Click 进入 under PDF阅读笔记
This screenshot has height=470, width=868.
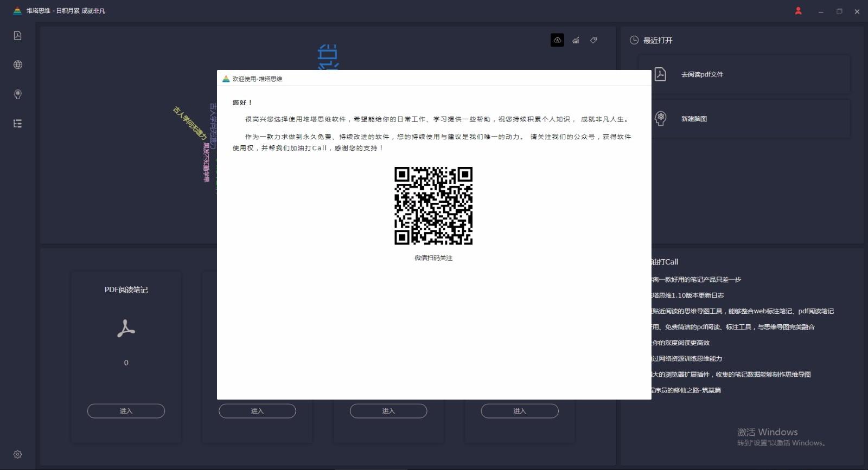click(126, 411)
